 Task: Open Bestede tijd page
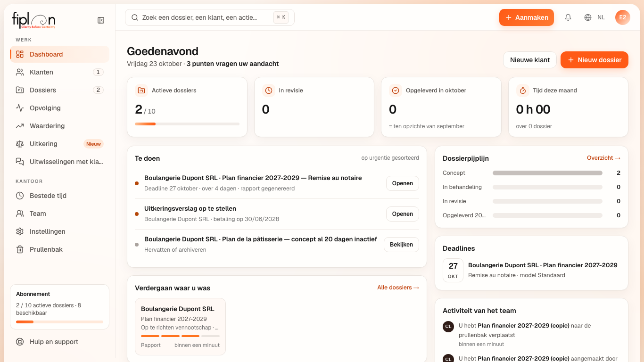[59, 196]
